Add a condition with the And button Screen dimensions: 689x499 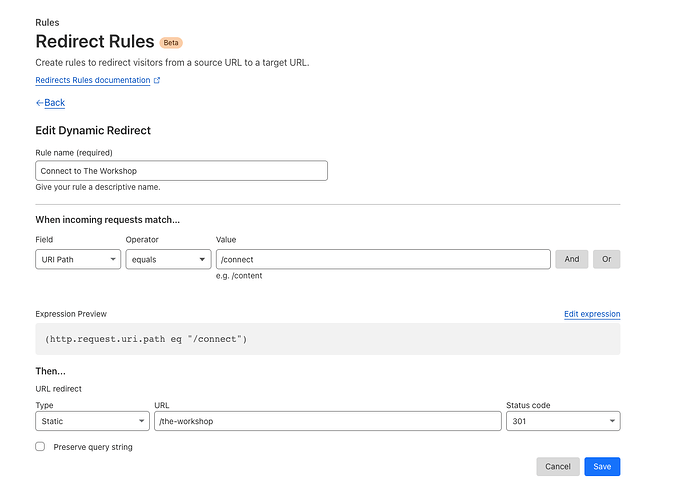[x=571, y=260]
